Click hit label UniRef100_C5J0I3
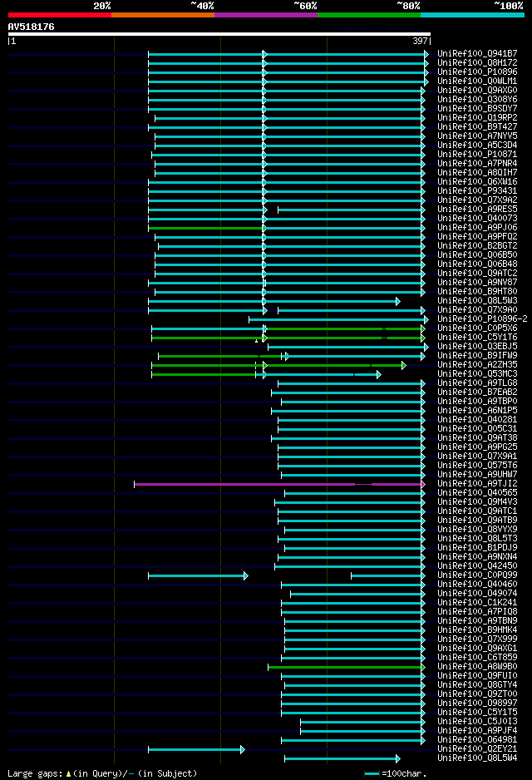 [x=477, y=721]
